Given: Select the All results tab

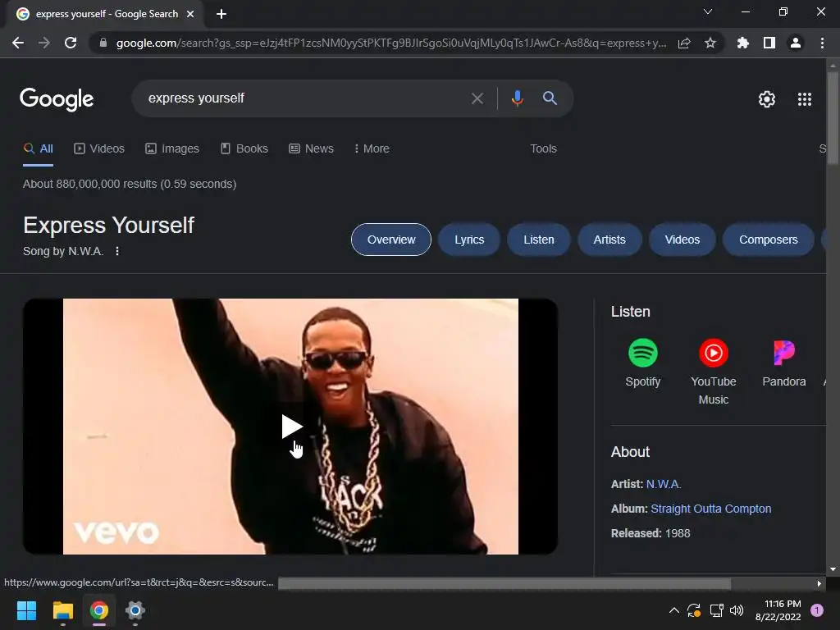Looking at the screenshot, I should [38, 149].
